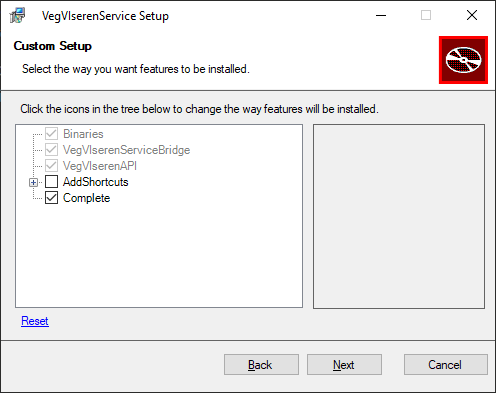Select the Binaries tree item
The image size is (496, 393).
[83, 134]
